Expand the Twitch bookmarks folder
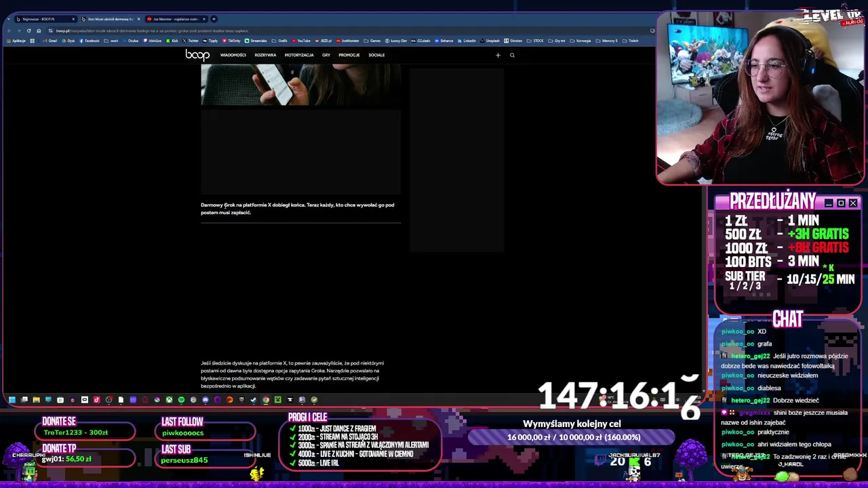This screenshot has height=488, width=868. 630,41
